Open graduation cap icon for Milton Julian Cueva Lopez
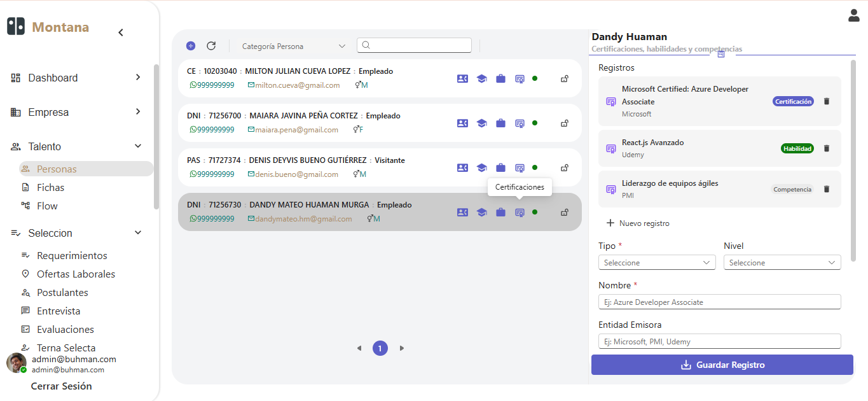 481,78
